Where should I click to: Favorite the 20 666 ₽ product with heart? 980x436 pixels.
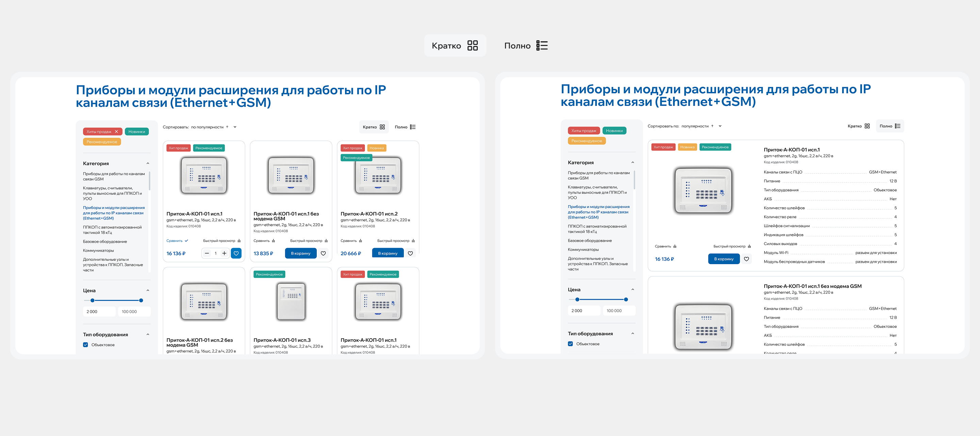[x=410, y=253]
